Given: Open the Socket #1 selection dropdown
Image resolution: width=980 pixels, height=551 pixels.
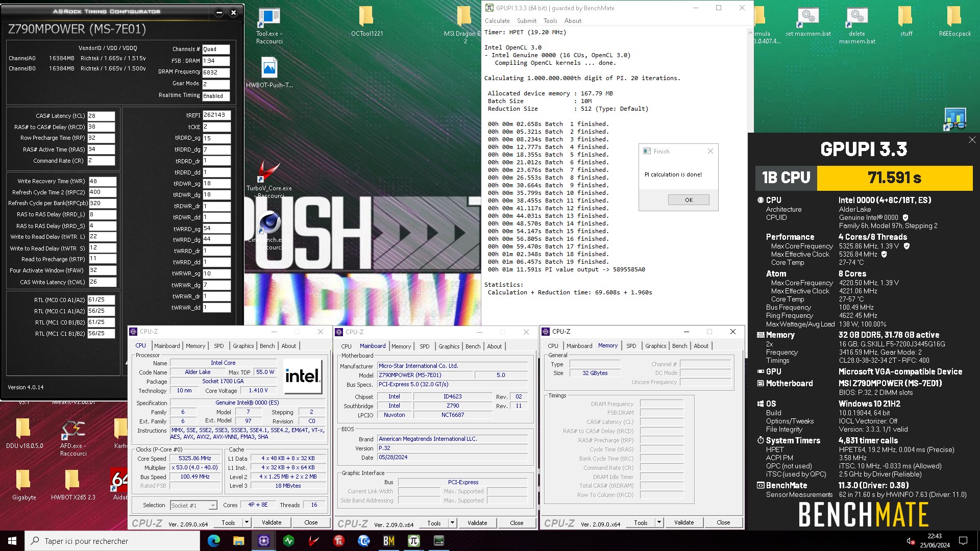Looking at the screenshot, I should click(193, 505).
